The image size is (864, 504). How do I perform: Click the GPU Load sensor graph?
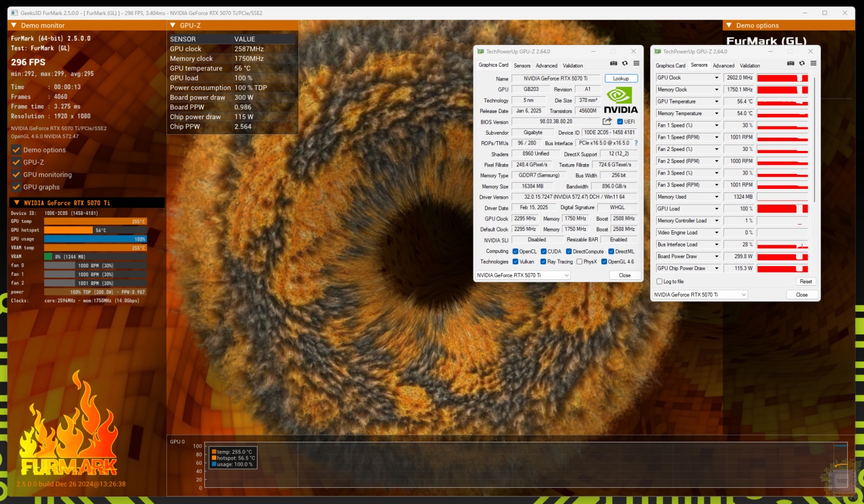pyautogui.click(x=783, y=209)
